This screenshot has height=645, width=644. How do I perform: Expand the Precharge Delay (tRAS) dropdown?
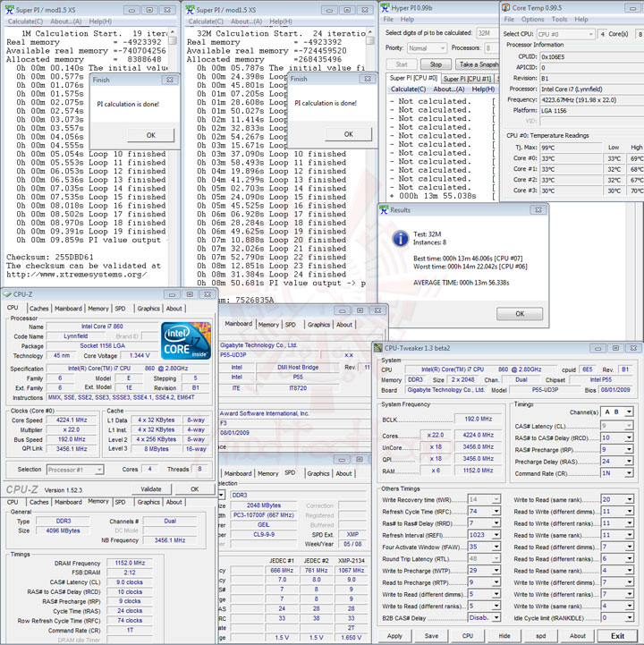(x=629, y=462)
